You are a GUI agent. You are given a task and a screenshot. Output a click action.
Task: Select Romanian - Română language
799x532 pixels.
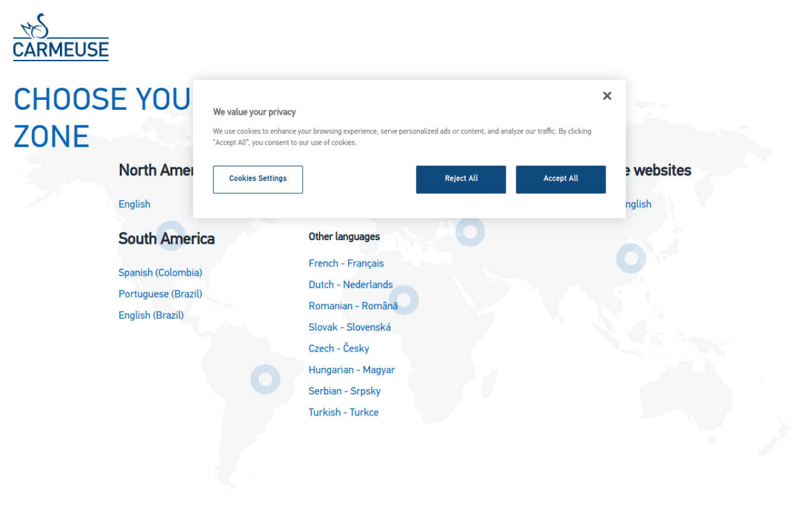(353, 306)
